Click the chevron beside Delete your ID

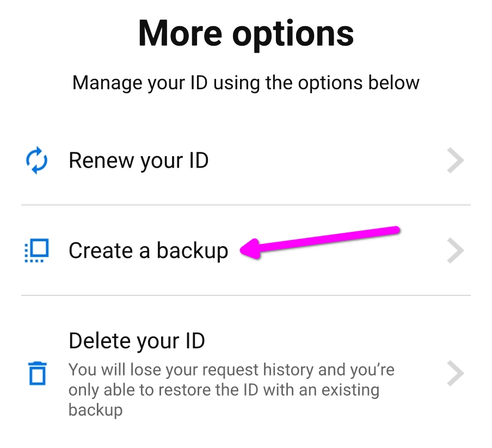[x=455, y=374]
